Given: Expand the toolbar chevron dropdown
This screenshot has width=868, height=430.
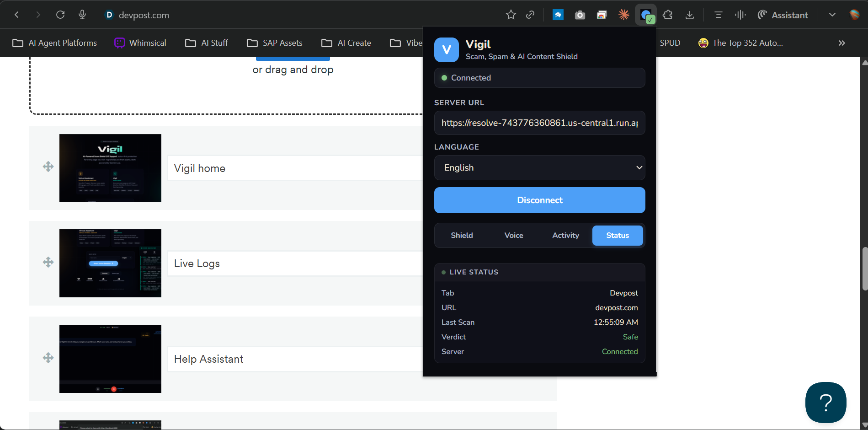Looking at the screenshot, I should coord(832,15).
